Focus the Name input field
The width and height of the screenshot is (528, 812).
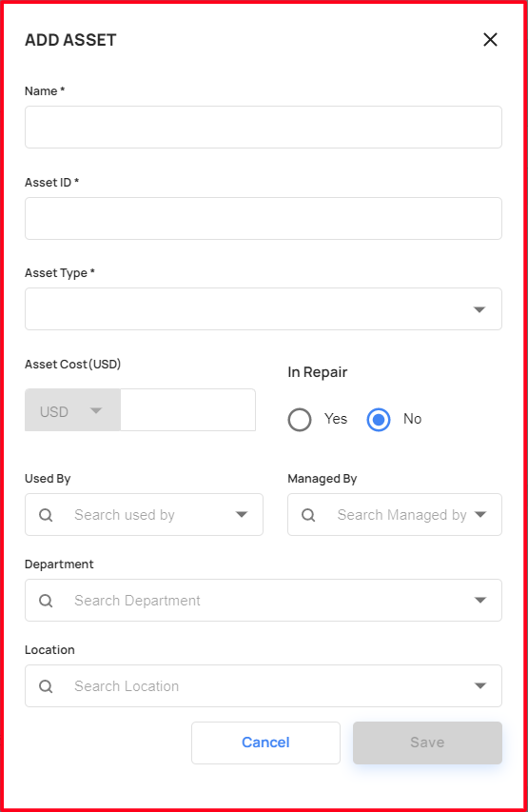coord(264,127)
